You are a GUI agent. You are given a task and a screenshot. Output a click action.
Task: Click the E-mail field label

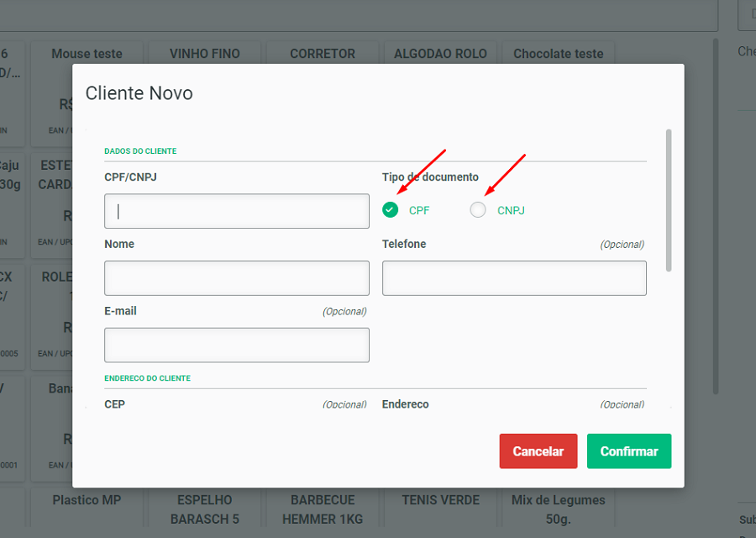point(120,311)
